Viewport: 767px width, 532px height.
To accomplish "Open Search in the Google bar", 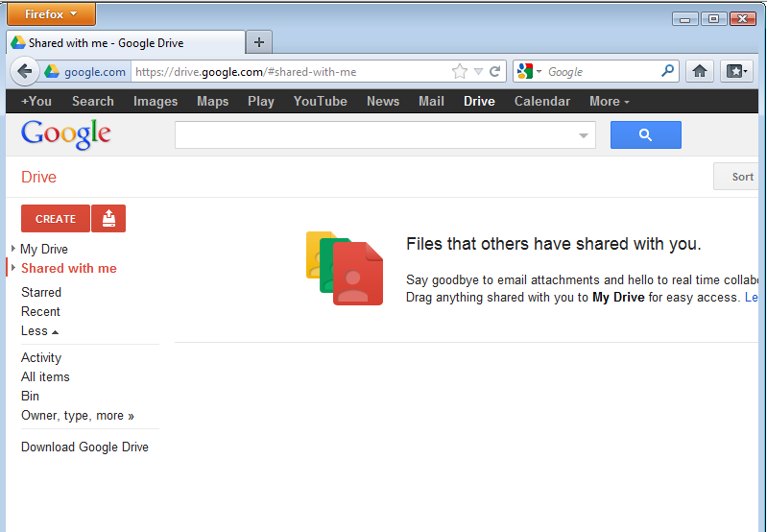I will click(x=93, y=101).
